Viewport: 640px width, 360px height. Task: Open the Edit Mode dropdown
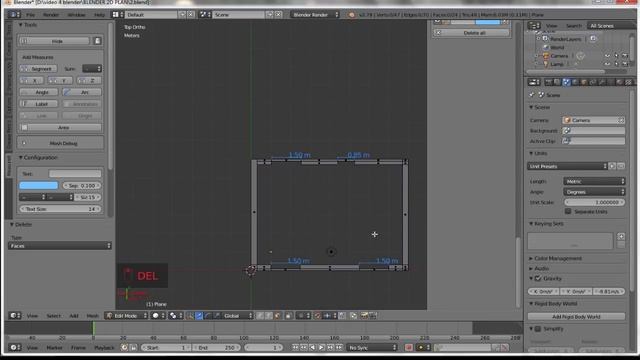[x=127, y=316]
